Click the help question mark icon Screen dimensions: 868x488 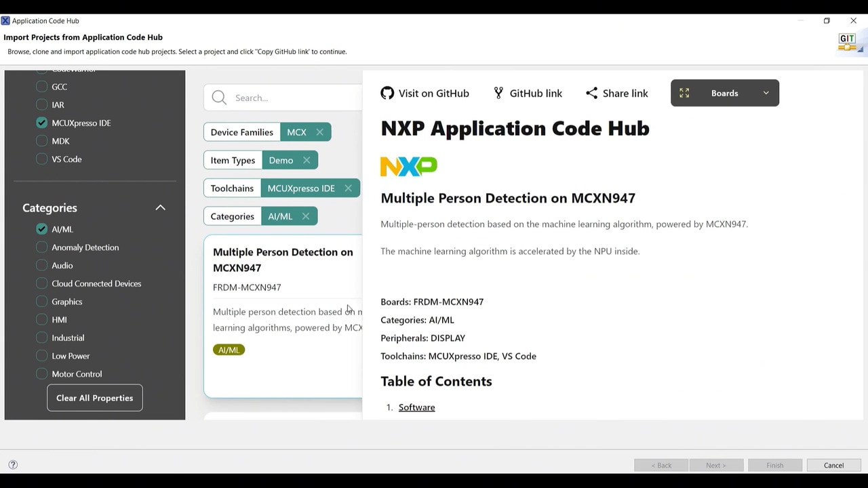click(x=13, y=465)
